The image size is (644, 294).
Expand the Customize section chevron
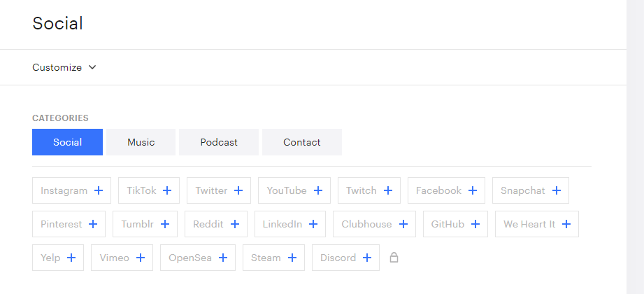(92, 67)
